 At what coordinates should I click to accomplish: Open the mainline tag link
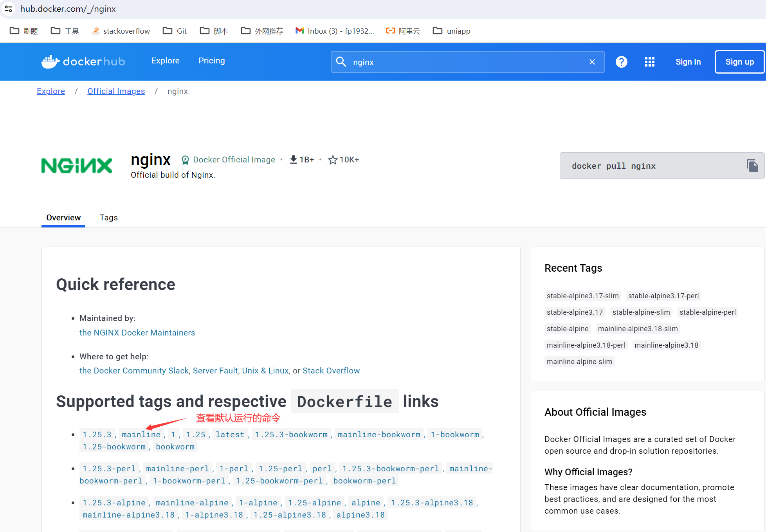click(x=141, y=435)
